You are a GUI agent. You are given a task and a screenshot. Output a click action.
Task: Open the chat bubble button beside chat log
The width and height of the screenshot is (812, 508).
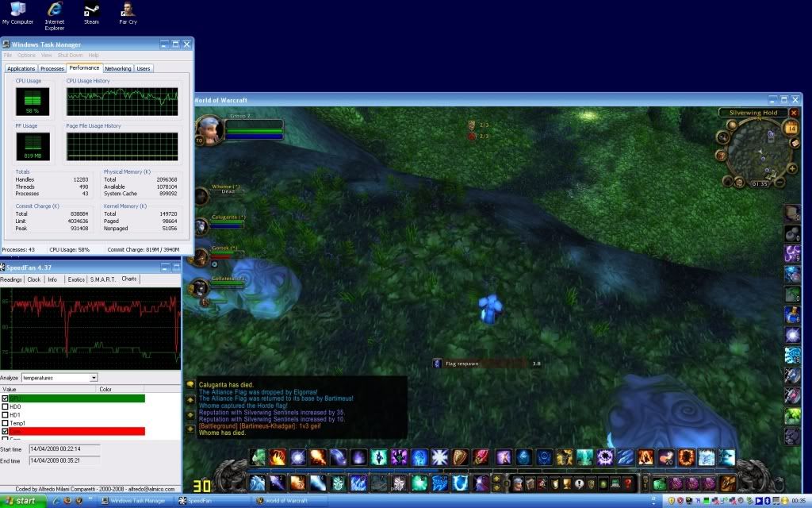pos(190,384)
